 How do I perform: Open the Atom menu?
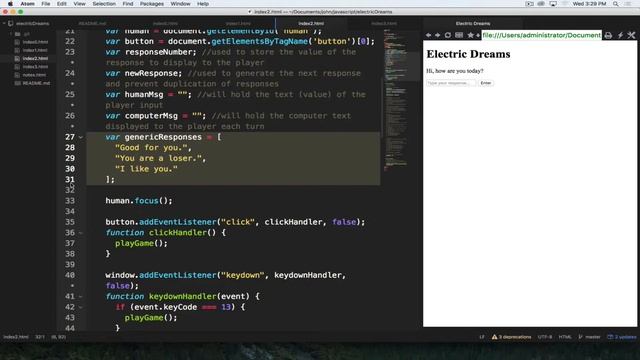27,4
